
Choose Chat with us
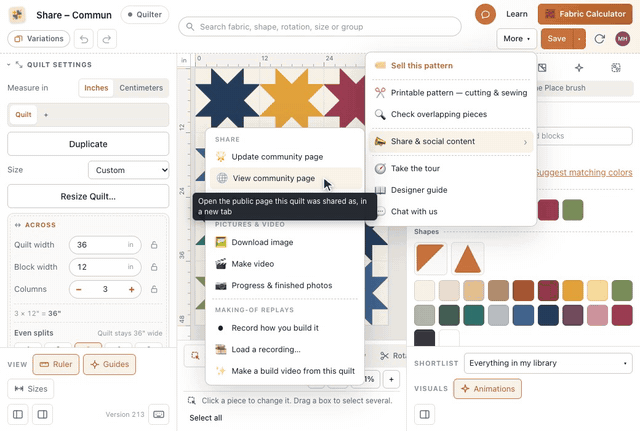[x=451, y=212]
